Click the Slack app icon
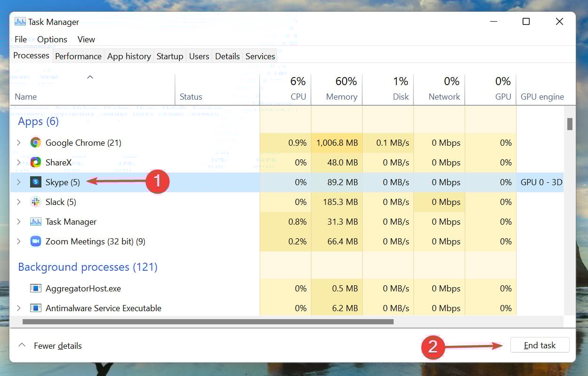 [x=35, y=202]
